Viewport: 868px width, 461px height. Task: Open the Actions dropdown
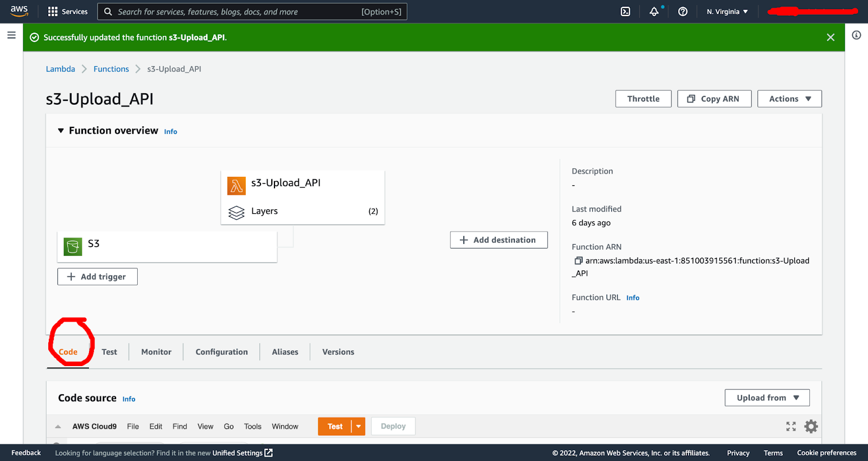click(x=789, y=99)
